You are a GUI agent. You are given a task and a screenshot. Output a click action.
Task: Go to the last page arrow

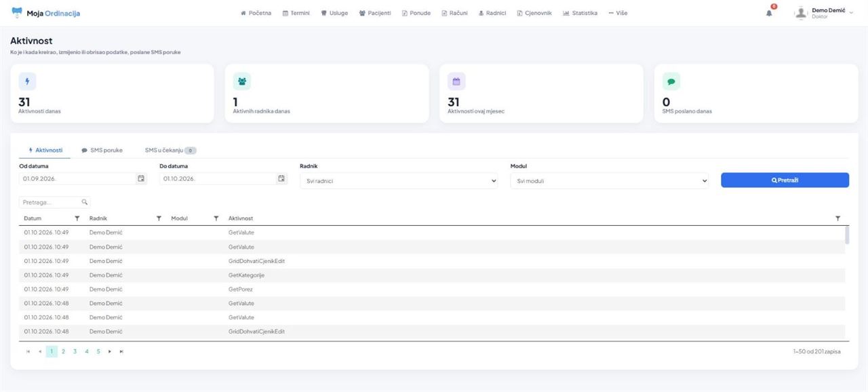(x=121, y=351)
